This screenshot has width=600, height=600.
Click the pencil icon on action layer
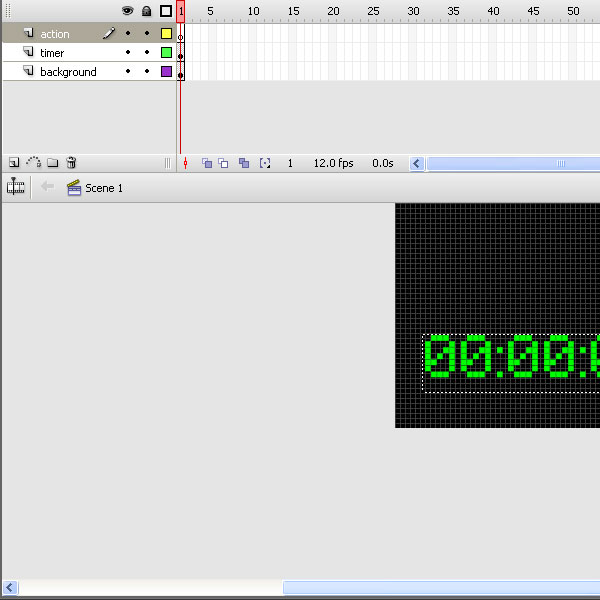click(109, 33)
